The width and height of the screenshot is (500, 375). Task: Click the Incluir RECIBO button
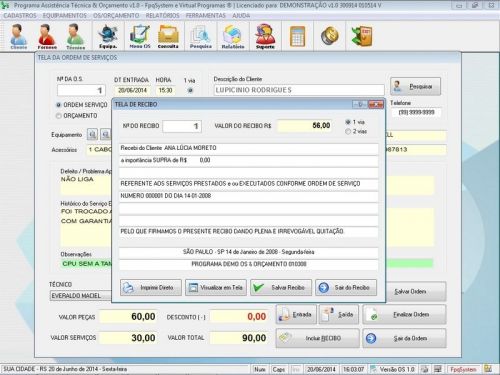pyautogui.click(x=317, y=338)
